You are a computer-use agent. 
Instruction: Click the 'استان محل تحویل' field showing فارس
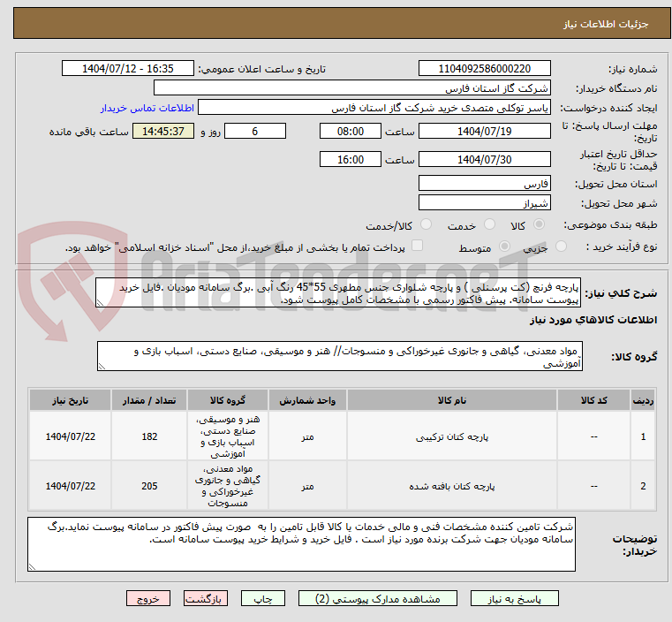pyautogui.click(x=484, y=184)
